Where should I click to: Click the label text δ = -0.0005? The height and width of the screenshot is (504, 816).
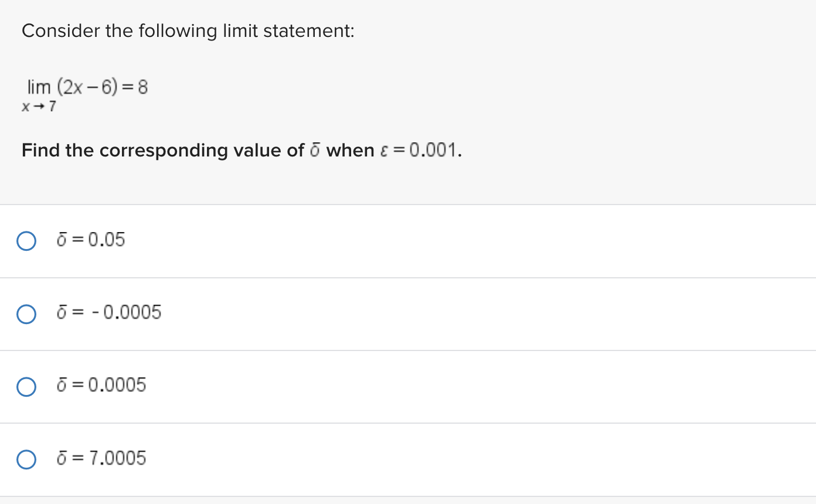tap(109, 313)
